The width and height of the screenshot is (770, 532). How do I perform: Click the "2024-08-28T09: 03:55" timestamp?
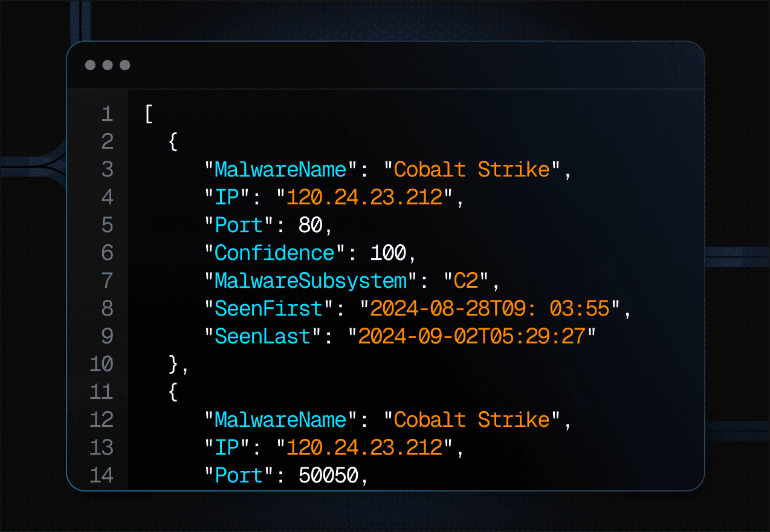click(x=490, y=308)
